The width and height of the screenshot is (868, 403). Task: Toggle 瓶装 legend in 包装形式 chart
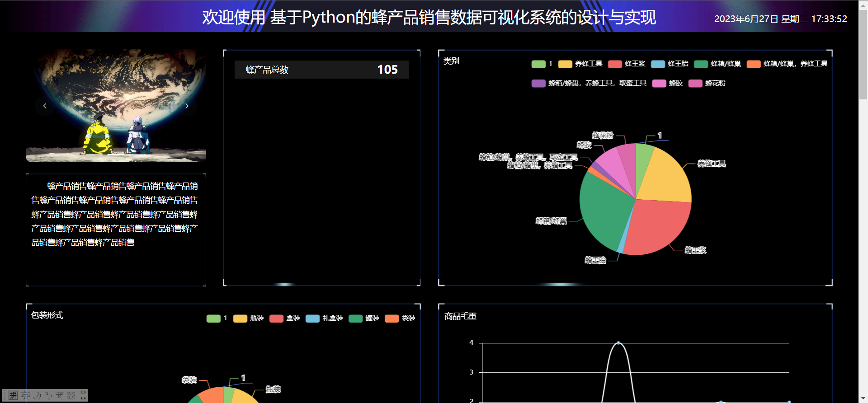pos(248,318)
